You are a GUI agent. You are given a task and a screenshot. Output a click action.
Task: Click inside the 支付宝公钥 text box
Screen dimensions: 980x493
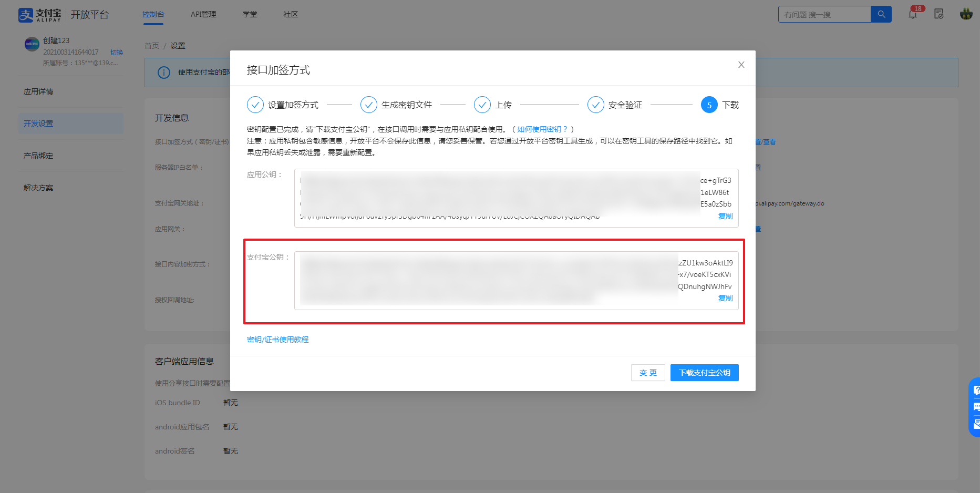[517, 281]
